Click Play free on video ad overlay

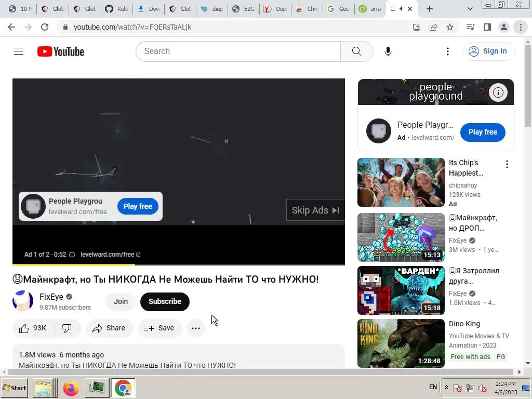(x=138, y=206)
